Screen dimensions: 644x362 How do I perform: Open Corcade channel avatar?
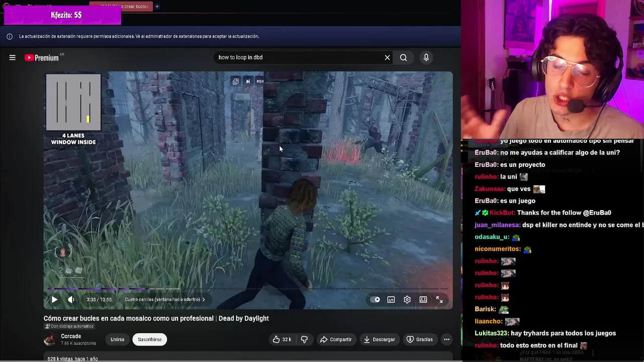(x=50, y=339)
